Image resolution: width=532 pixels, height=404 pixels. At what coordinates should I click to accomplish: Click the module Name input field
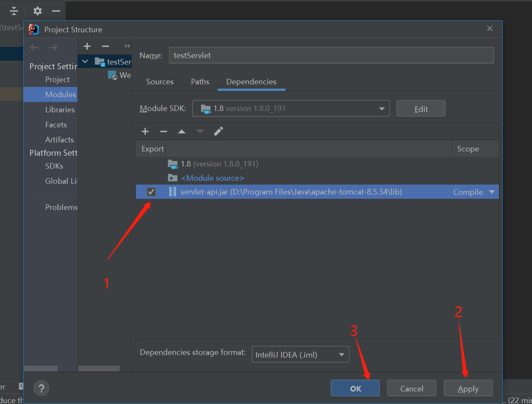tap(331, 56)
